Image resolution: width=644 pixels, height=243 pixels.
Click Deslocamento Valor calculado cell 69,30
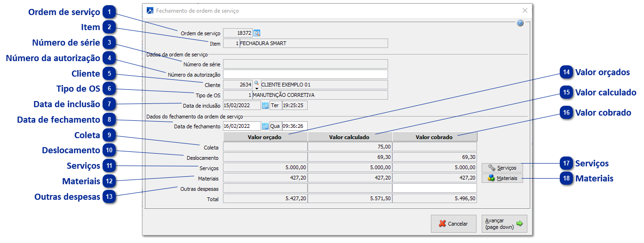350,157
